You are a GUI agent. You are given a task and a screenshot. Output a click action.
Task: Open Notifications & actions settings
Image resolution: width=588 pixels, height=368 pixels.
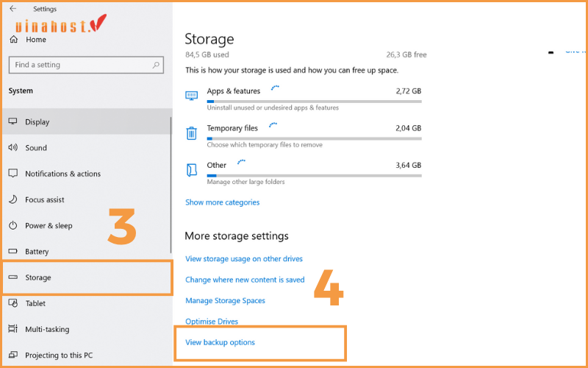(x=62, y=174)
